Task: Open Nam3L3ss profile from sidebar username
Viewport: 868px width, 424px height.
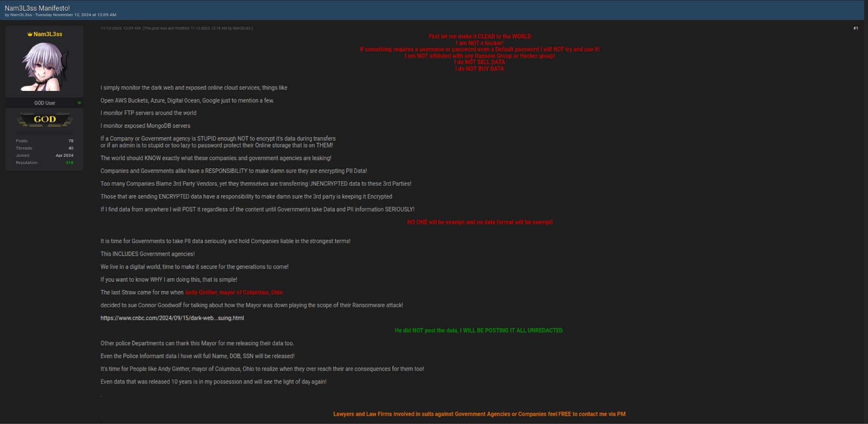Action: pos(48,34)
